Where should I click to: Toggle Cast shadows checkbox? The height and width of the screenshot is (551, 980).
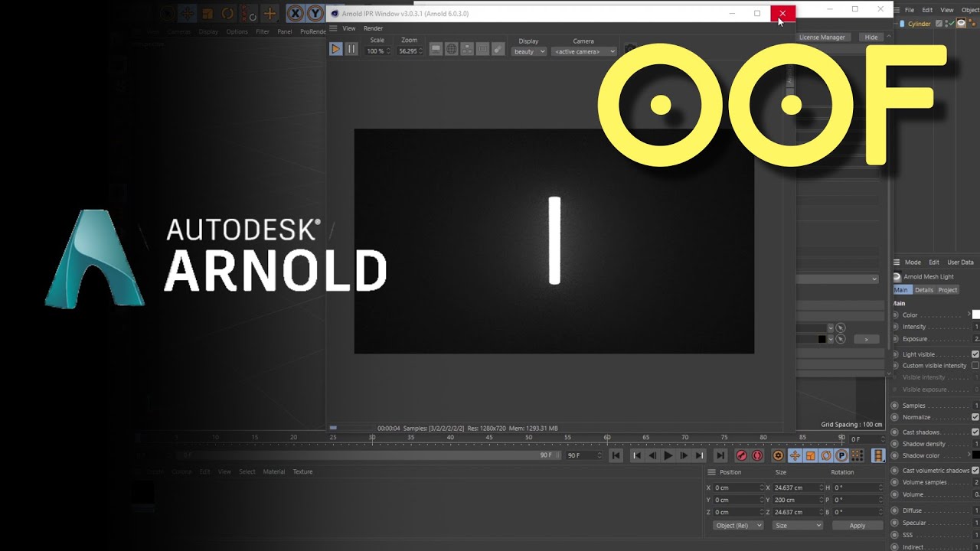pos(975,432)
